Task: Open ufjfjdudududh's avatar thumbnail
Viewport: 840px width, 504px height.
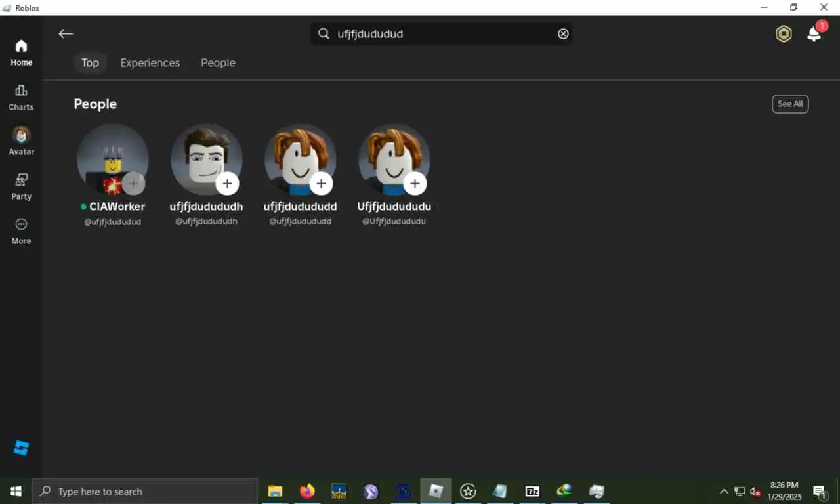Action: [206, 159]
